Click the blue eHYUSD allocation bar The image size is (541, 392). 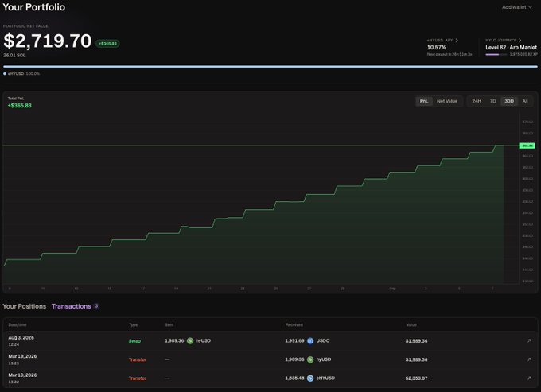[270, 66]
